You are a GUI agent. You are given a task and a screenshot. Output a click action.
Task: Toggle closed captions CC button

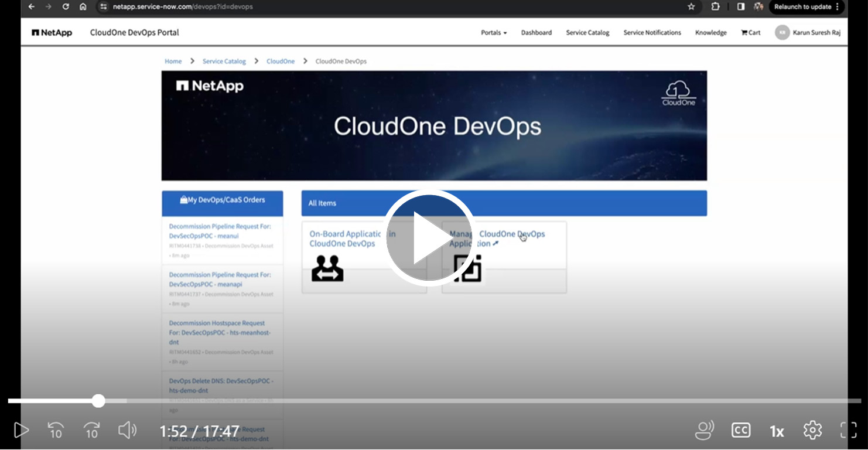pos(741,431)
